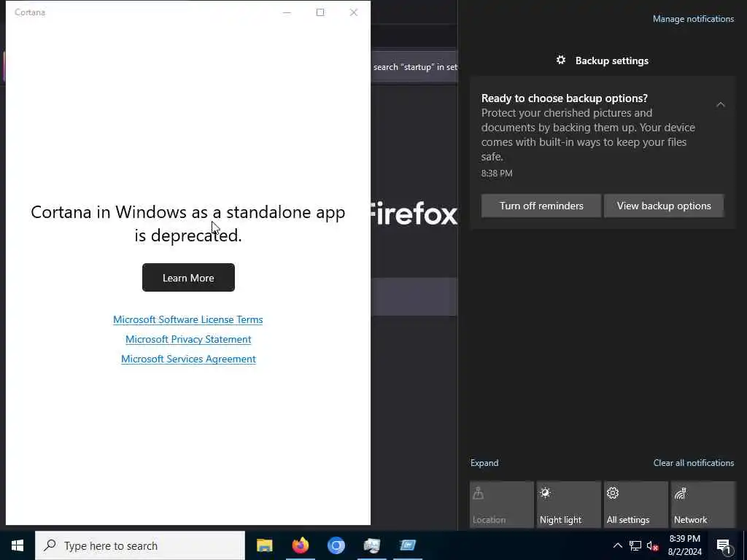Minimize the Cortana window
The width and height of the screenshot is (747, 560).
tap(287, 12)
